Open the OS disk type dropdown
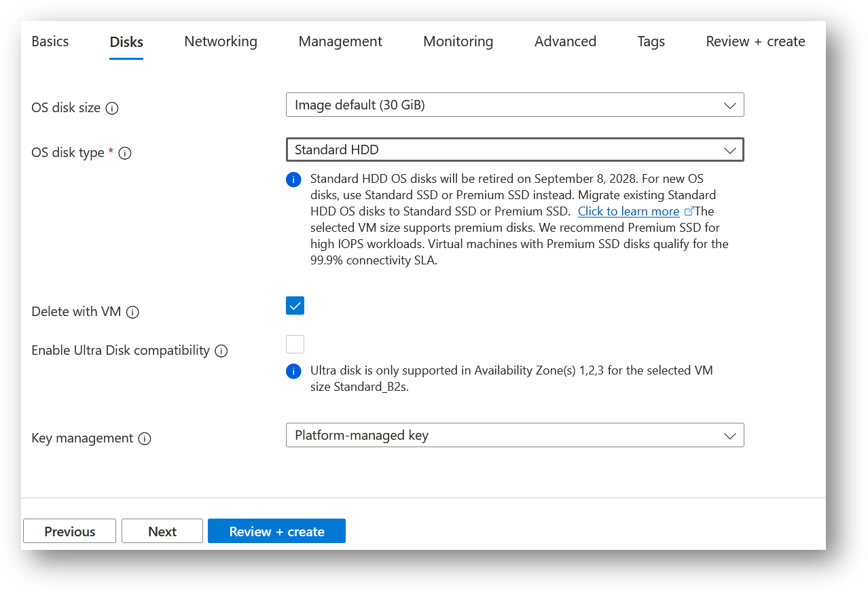868x592 pixels. coord(515,150)
